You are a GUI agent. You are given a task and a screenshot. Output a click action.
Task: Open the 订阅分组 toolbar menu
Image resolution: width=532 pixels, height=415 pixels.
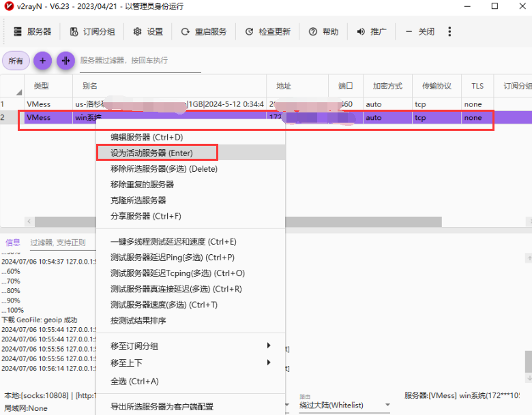pyautogui.click(x=92, y=32)
